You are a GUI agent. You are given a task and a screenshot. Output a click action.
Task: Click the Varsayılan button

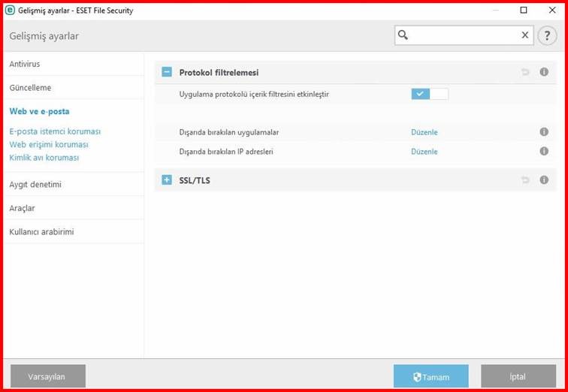coord(48,376)
